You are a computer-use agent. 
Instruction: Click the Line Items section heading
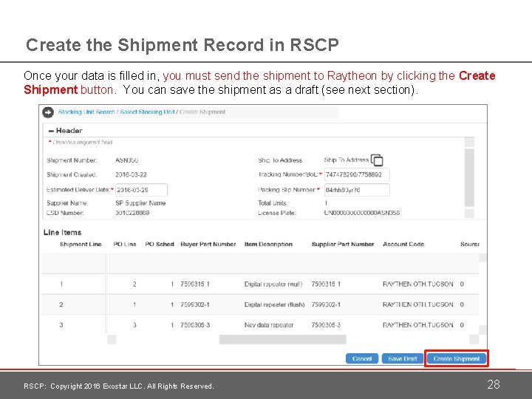click(62, 233)
